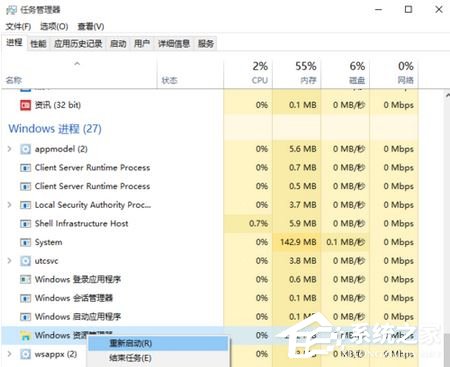450x367 pixels.
Task: Click the 资讯 (32 bit) app icon
Action: point(26,105)
